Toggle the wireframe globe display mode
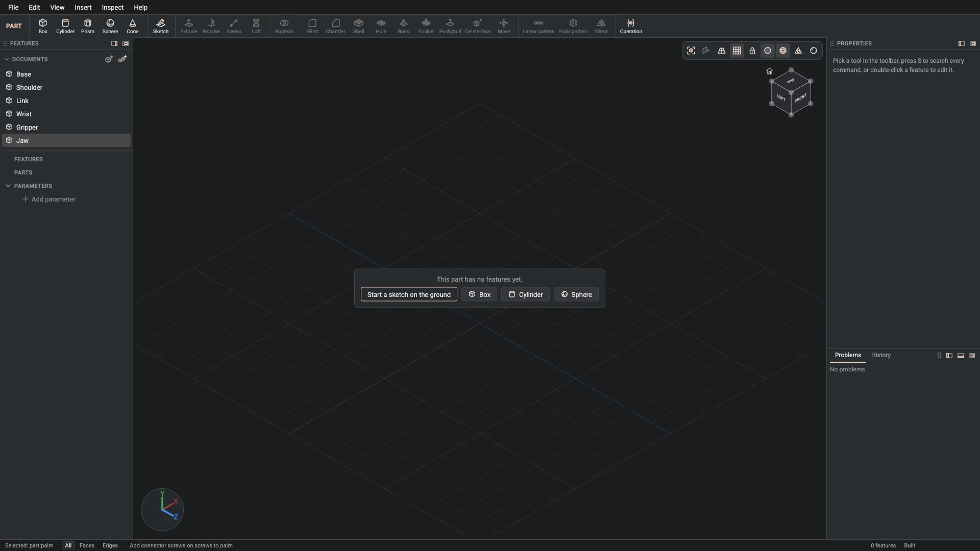 tap(783, 51)
